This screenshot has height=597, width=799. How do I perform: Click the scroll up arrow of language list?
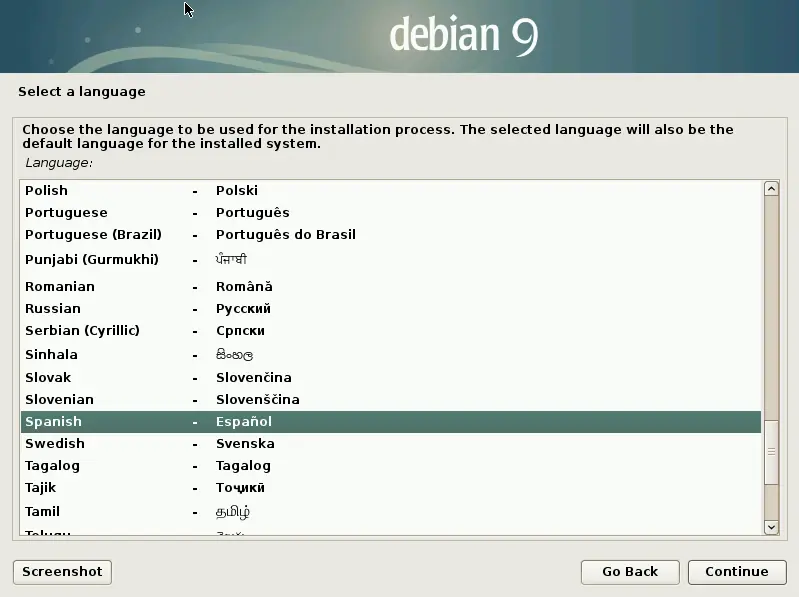(x=771, y=189)
